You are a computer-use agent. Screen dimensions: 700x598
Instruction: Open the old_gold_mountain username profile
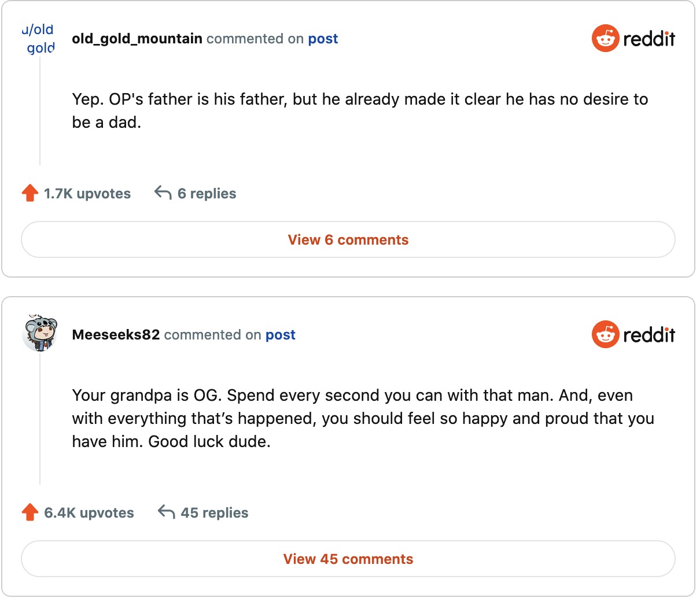point(137,39)
